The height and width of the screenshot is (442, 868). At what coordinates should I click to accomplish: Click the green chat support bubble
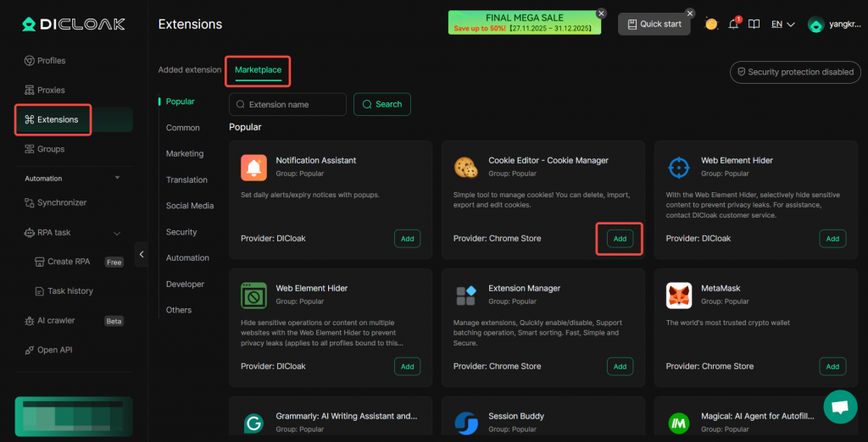[840, 406]
